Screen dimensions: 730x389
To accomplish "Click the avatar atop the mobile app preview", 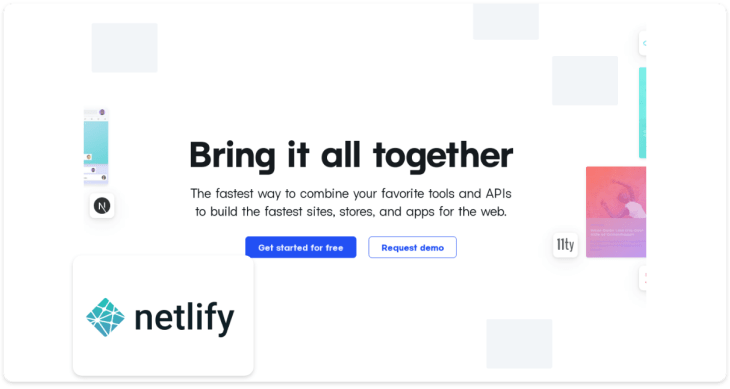I will click(x=102, y=112).
